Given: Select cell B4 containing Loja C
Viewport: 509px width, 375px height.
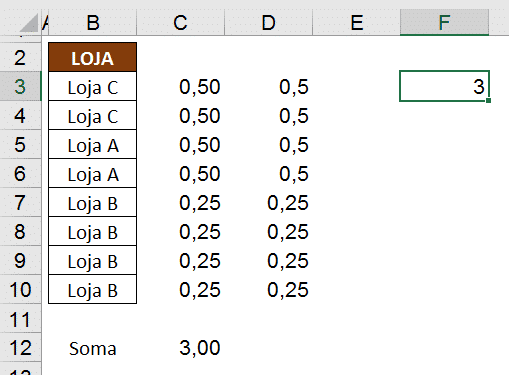Looking at the screenshot, I should click(92, 115).
